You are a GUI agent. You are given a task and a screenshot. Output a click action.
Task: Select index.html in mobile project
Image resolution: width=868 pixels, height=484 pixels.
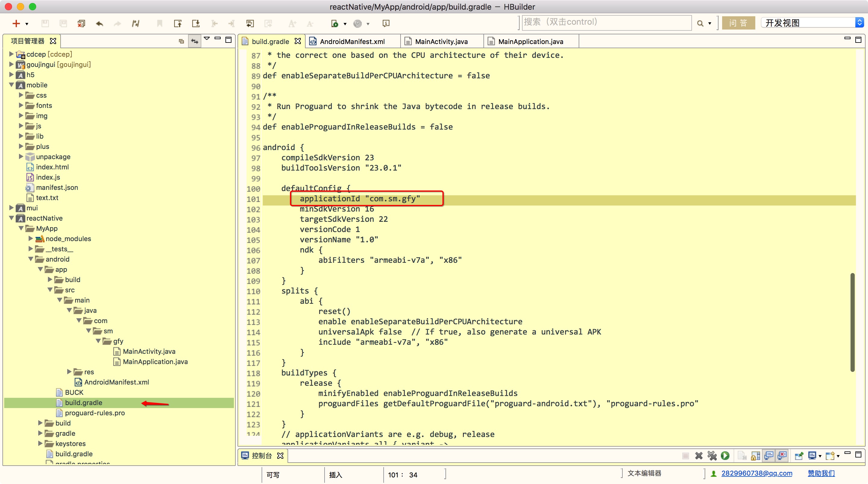52,167
